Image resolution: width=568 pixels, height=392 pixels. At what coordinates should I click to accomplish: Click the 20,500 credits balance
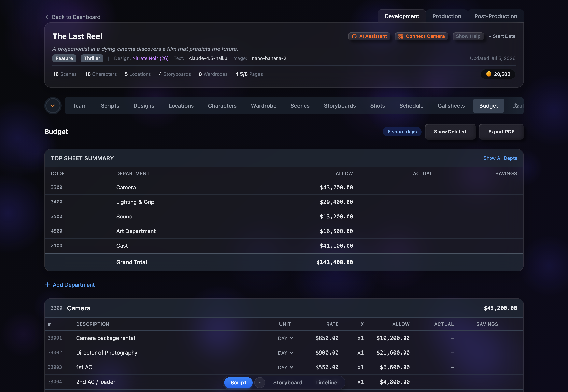(498, 74)
